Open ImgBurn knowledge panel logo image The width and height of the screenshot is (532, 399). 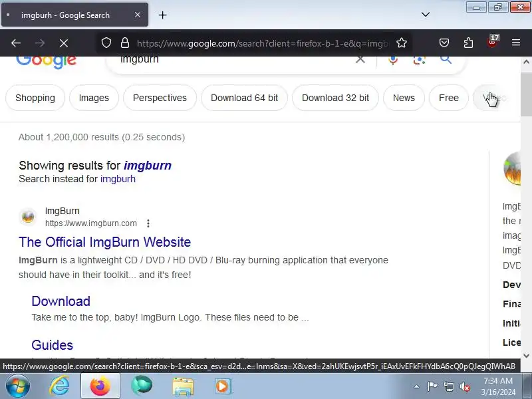(x=512, y=169)
